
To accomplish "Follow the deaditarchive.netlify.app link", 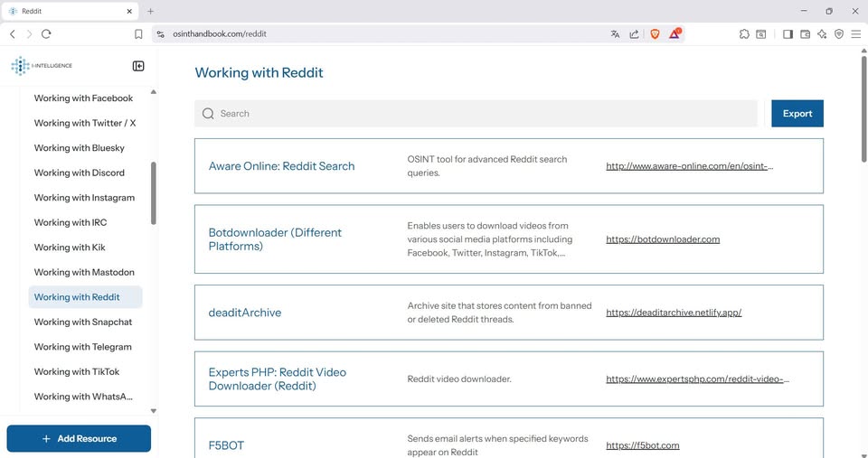I will [x=674, y=313].
